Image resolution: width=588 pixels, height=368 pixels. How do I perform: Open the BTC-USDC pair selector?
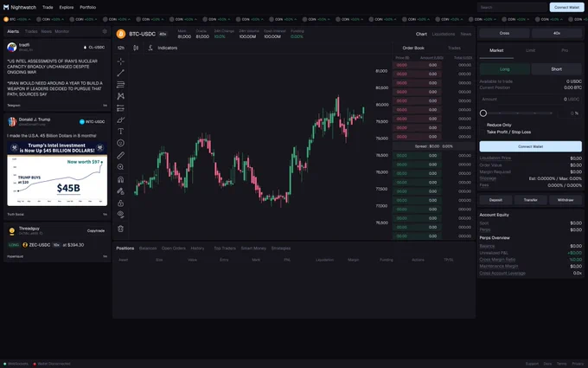[143, 34]
